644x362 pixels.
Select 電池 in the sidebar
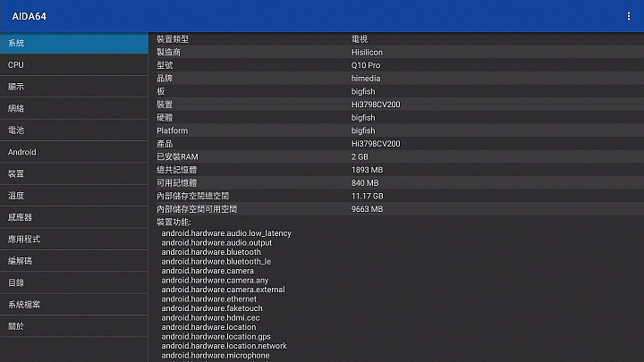[x=74, y=130]
